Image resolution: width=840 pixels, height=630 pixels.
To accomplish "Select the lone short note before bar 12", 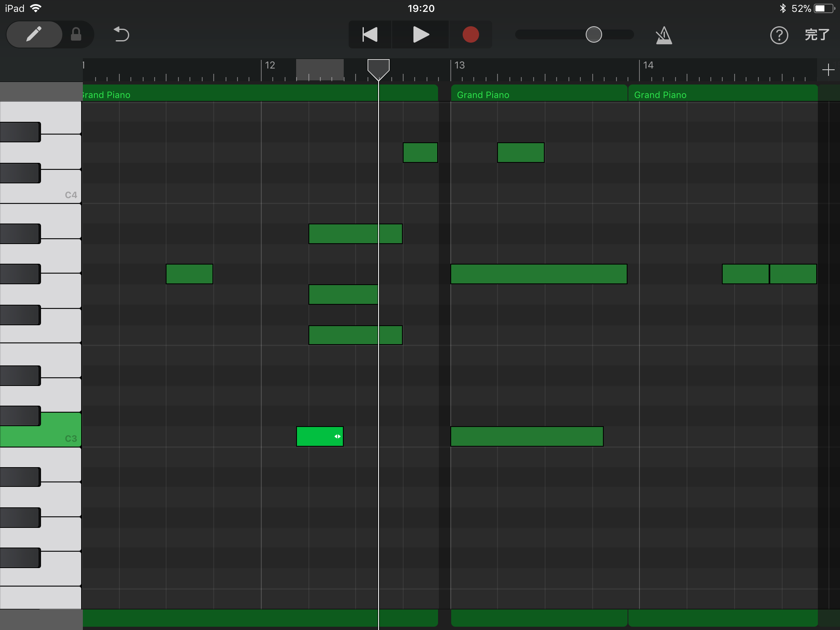I will 189,274.
